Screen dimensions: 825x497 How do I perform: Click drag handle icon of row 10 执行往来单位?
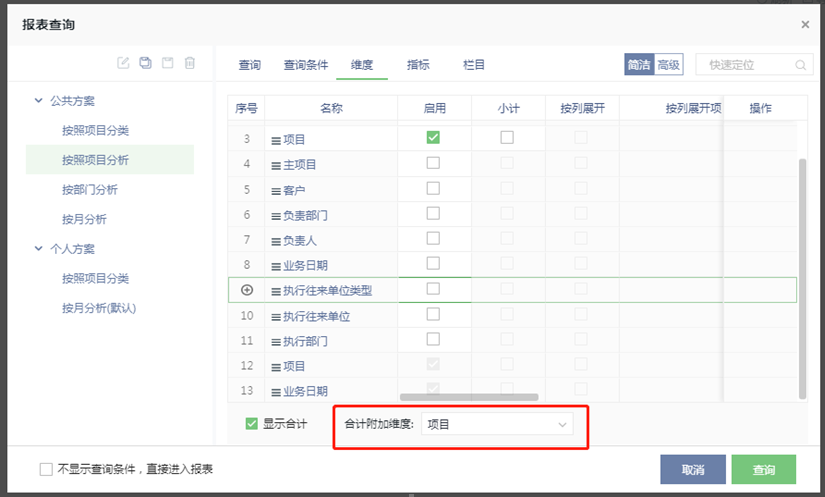pos(276,317)
